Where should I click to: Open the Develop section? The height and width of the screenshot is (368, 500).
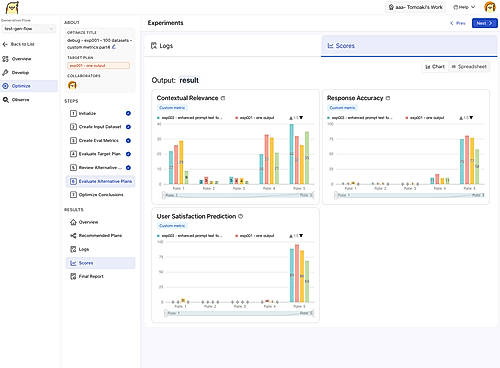coord(16,72)
